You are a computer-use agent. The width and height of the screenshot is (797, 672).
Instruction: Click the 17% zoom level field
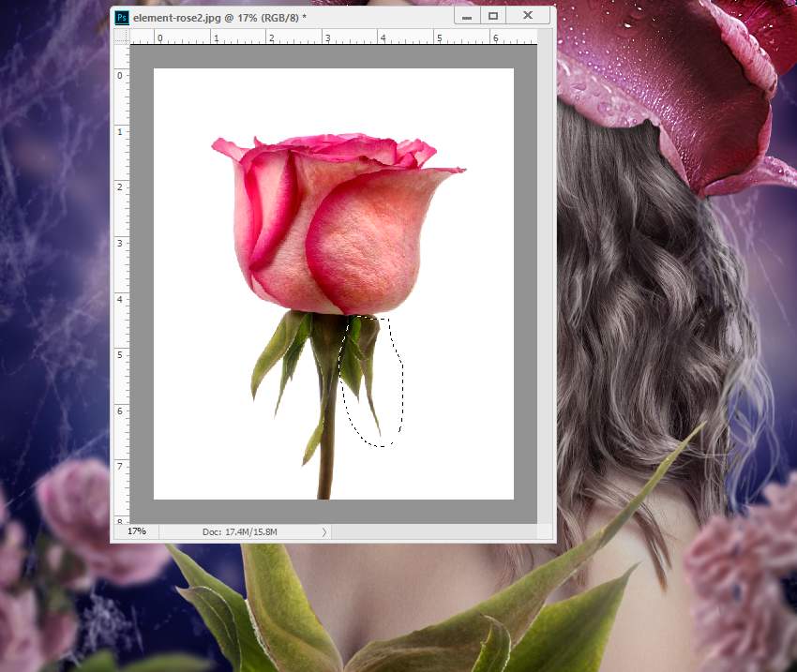(x=137, y=531)
